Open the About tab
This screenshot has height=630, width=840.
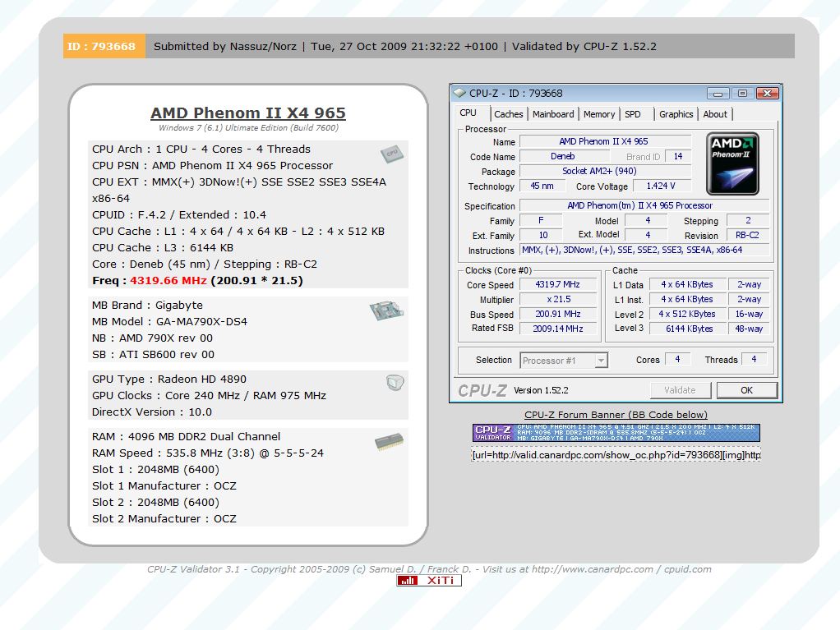(715, 114)
